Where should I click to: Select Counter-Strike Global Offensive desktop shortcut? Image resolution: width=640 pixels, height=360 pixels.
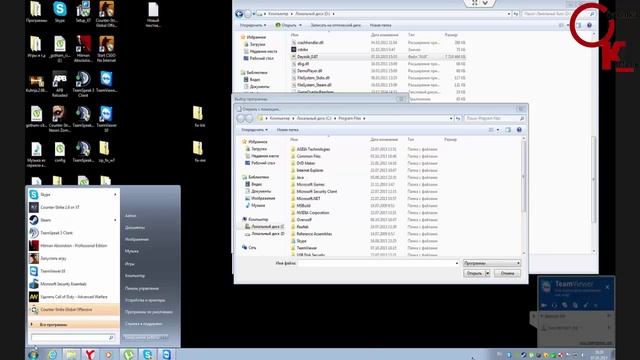107,13
